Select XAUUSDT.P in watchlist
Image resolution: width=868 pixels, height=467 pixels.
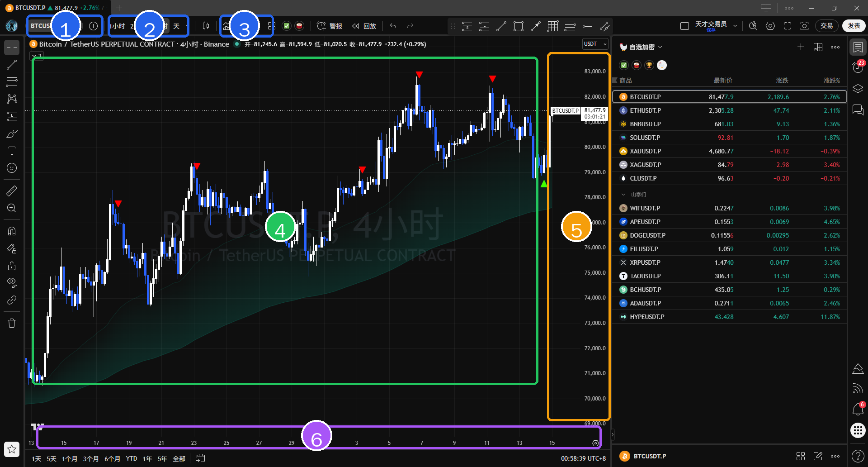(x=730, y=151)
